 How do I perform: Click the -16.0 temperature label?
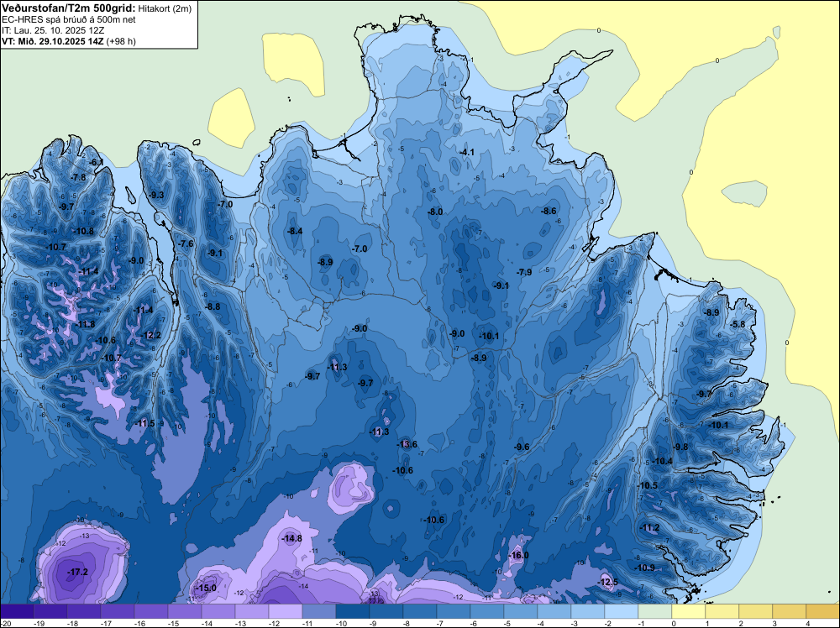pos(518,555)
